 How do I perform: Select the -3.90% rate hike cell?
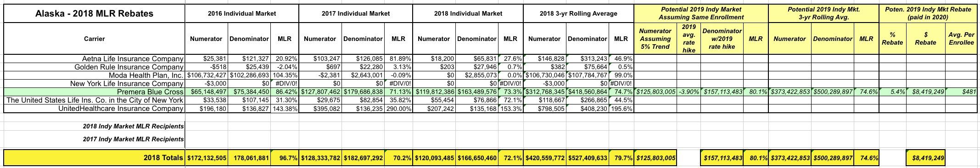pos(689,92)
